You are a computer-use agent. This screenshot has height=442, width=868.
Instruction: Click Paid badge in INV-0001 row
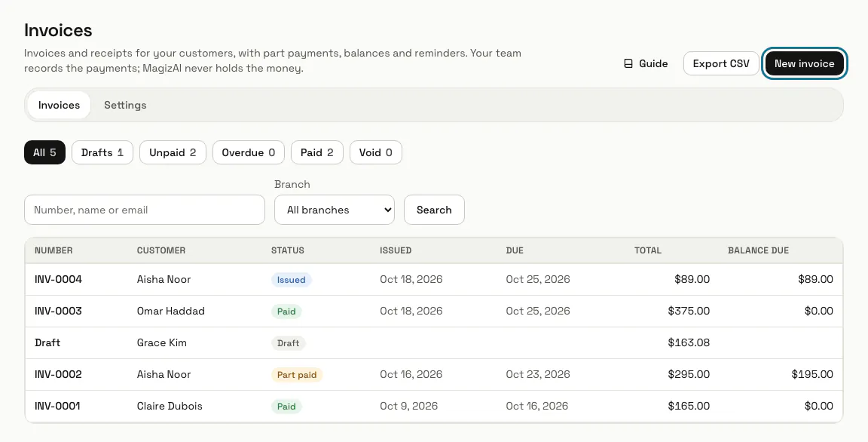tap(286, 407)
